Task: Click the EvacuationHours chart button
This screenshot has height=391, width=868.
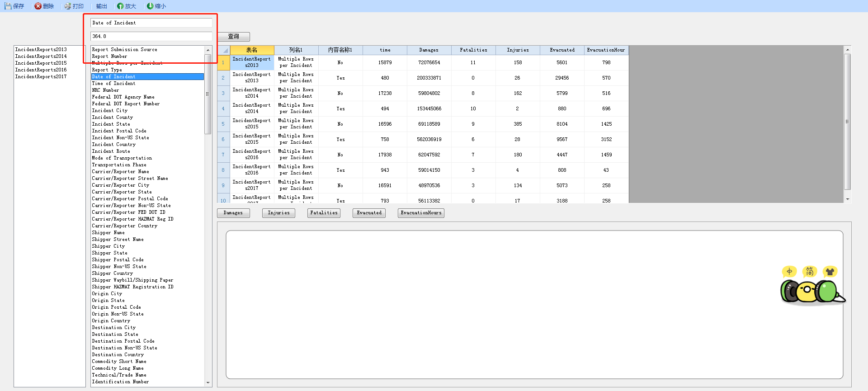Action: (421, 213)
